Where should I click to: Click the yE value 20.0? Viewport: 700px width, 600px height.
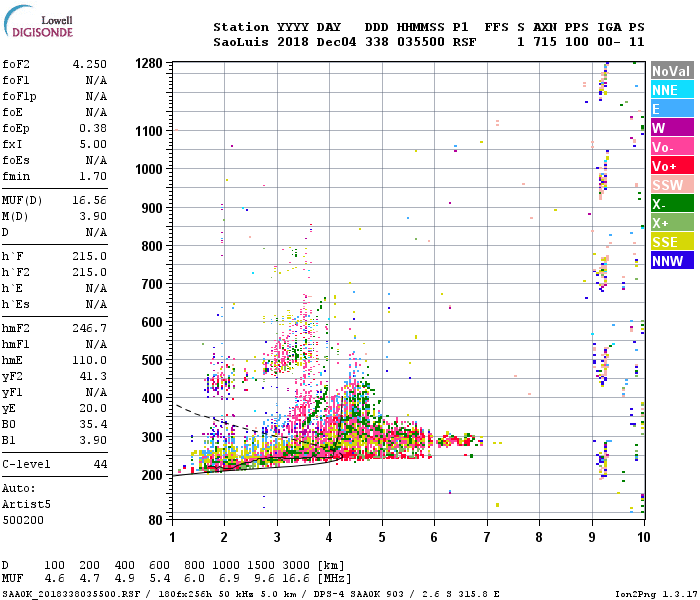[x=93, y=408]
